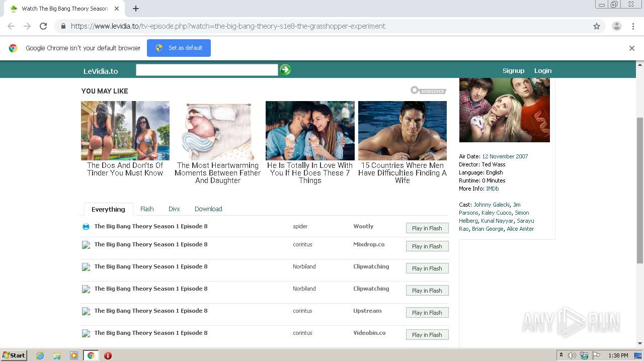Click the Upstream row source icon

86,311
